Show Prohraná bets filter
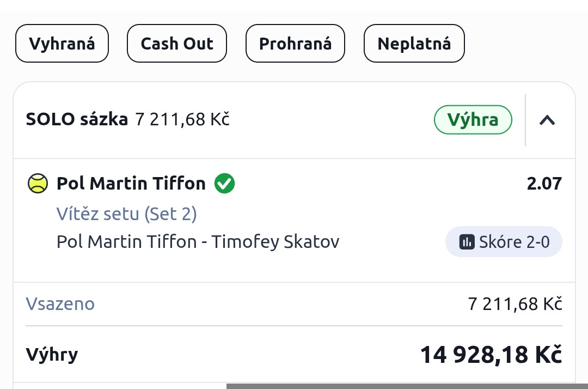The width and height of the screenshot is (588, 389). 295,44
